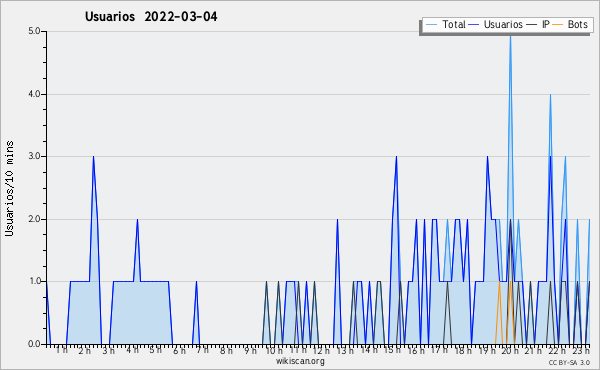The width and height of the screenshot is (600, 370).
Task: Click the '10 h' x-axis label
Action: [274, 350]
